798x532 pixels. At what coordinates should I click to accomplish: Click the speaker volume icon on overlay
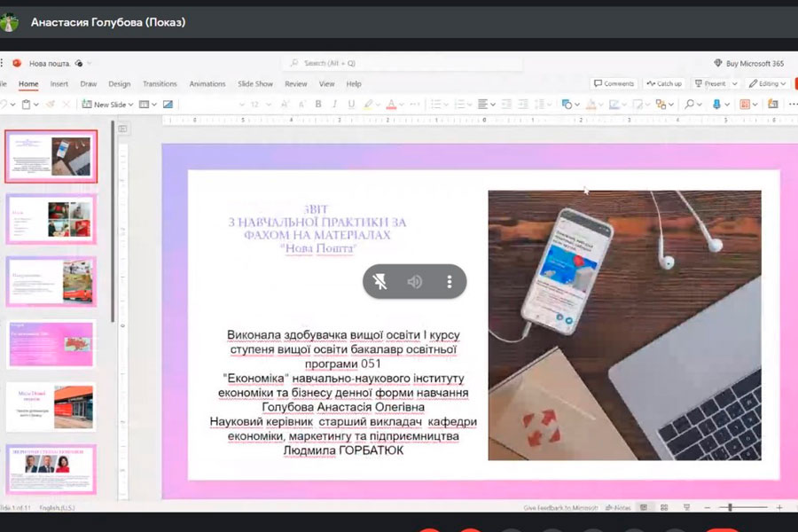pos(414,282)
